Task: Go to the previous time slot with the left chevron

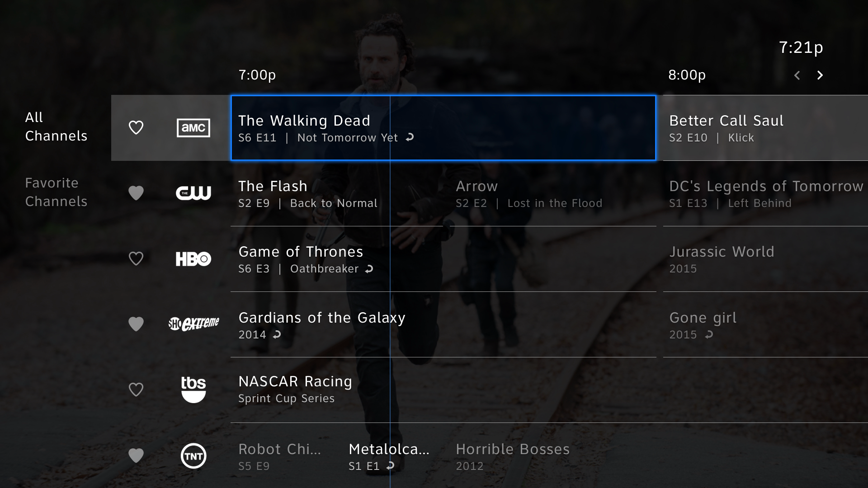Action: coord(797,75)
